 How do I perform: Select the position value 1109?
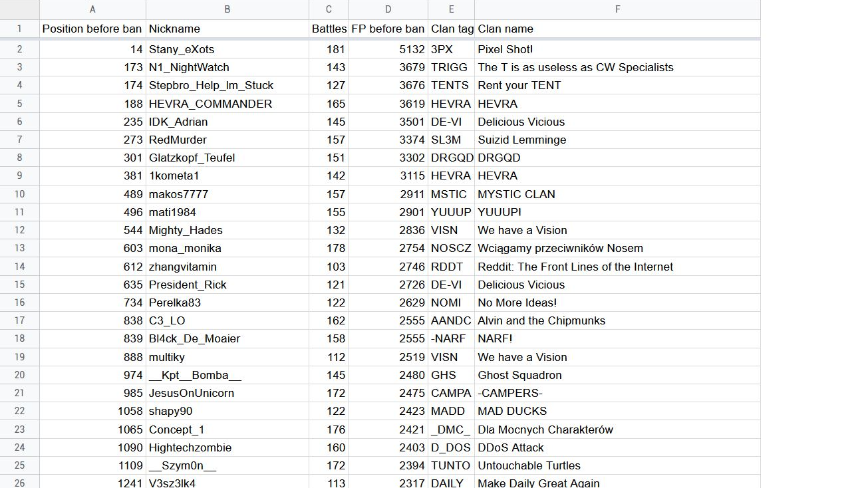pos(92,465)
